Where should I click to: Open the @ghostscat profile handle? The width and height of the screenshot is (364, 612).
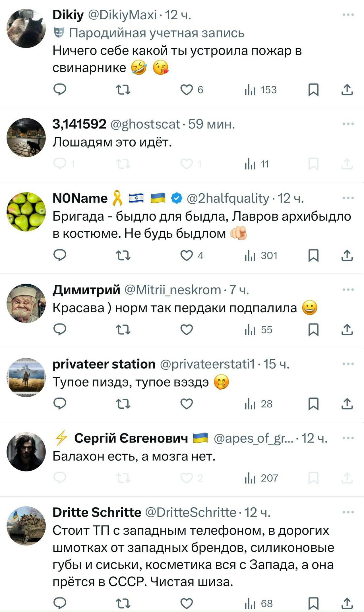point(145,124)
